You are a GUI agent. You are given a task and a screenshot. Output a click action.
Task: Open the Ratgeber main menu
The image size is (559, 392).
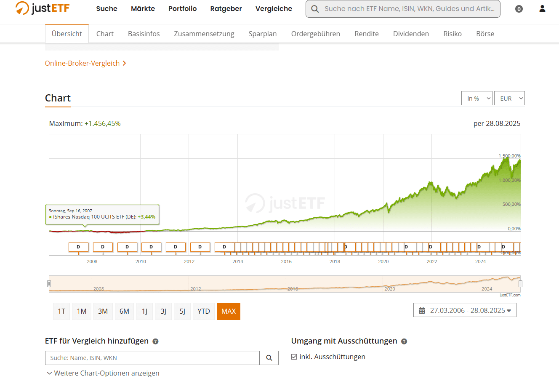226,8
